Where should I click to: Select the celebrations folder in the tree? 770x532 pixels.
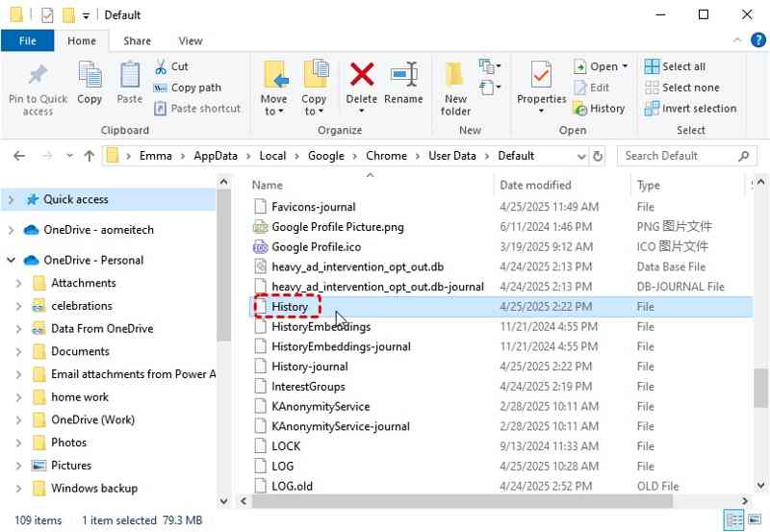pyautogui.click(x=82, y=306)
